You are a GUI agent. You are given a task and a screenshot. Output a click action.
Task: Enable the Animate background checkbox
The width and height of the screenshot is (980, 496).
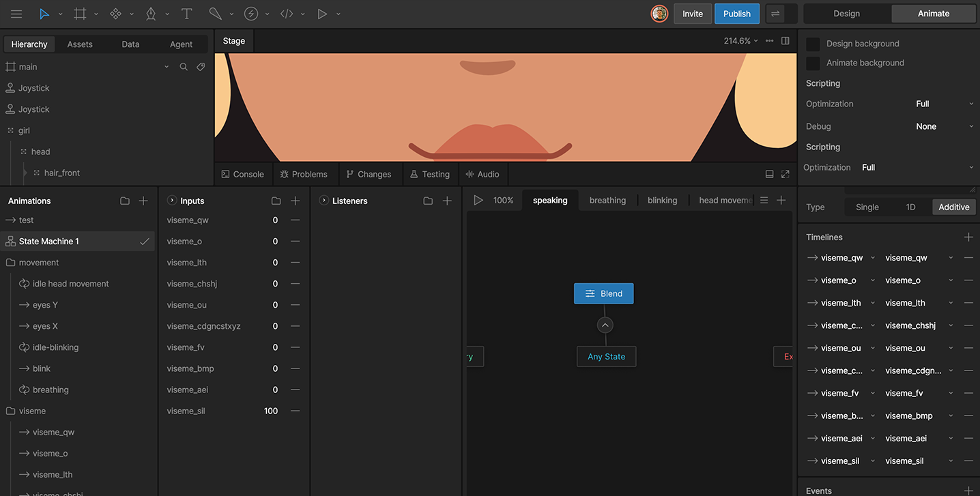pos(813,63)
